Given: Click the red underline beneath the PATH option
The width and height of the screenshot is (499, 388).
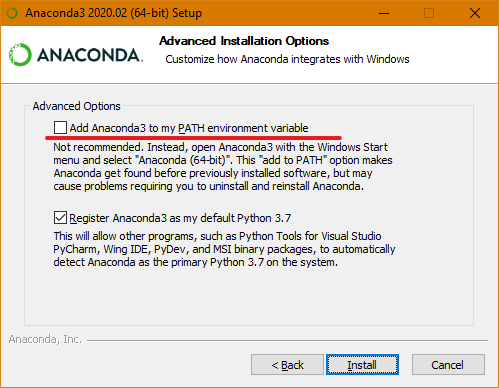Looking at the screenshot, I should click(193, 137).
